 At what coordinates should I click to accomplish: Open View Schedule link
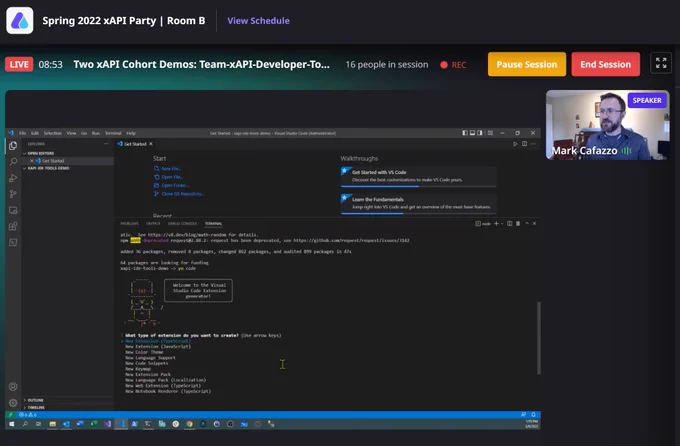click(x=258, y=20)
